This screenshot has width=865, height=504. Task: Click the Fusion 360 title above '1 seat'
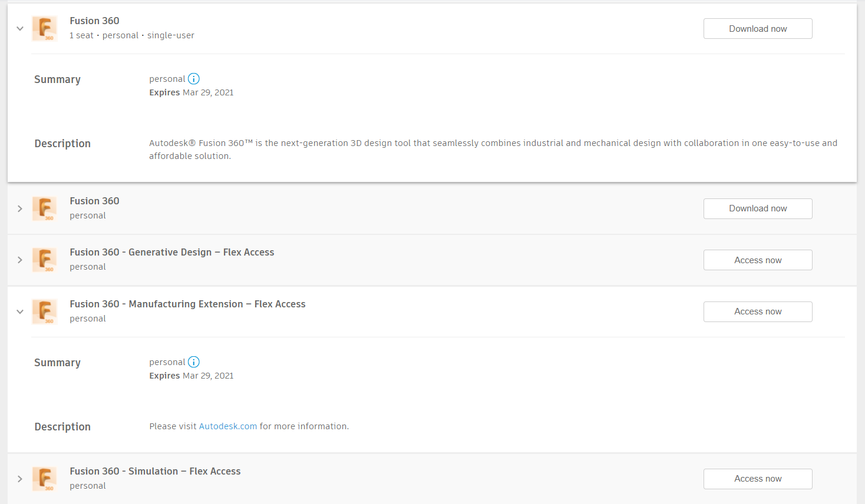click(x=94, y=21)
